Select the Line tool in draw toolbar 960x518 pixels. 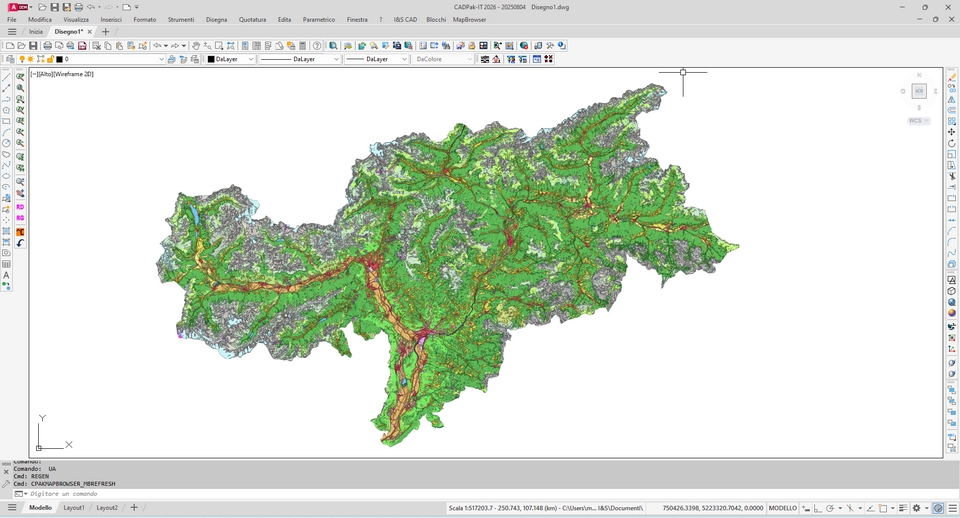point(6,77)
